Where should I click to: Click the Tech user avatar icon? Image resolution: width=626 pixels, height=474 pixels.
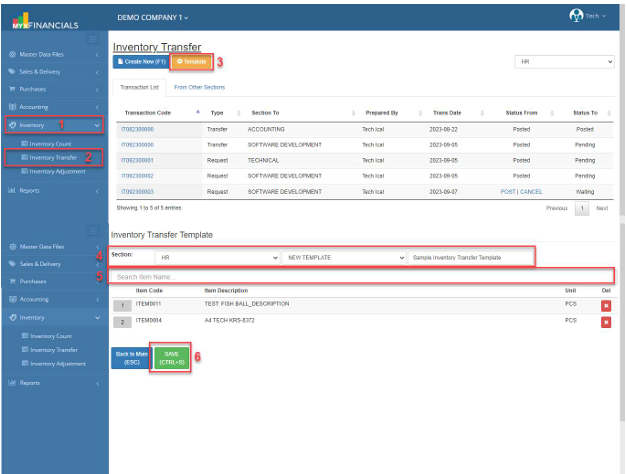[576, 16]
